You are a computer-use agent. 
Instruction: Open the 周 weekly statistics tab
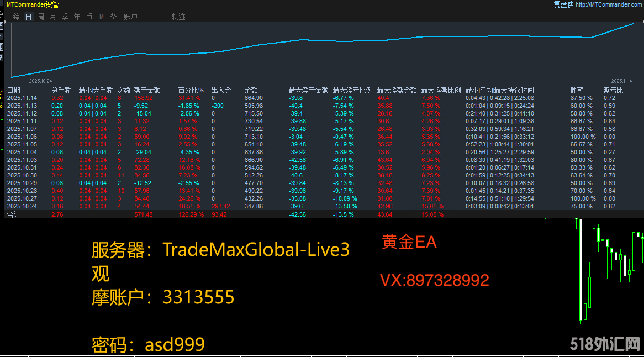[41, 17]
